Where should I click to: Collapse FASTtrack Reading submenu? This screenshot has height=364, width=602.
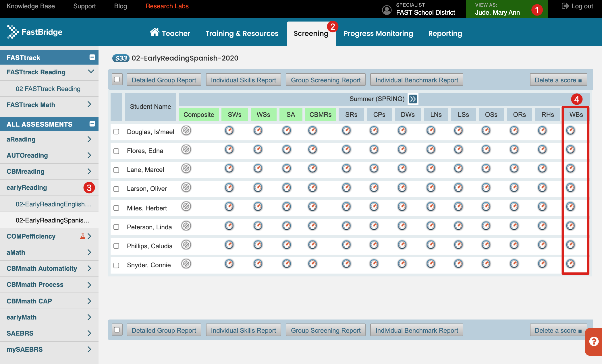tap(91, 71)
